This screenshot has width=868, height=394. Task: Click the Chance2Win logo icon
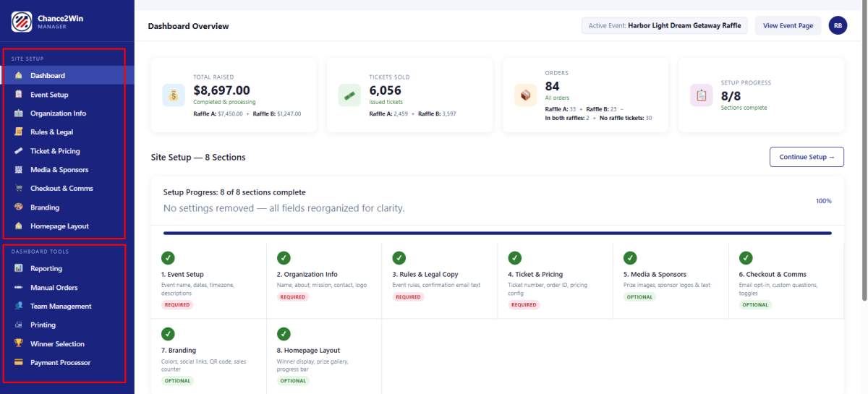pyautogui.click(x=22, y=22)
